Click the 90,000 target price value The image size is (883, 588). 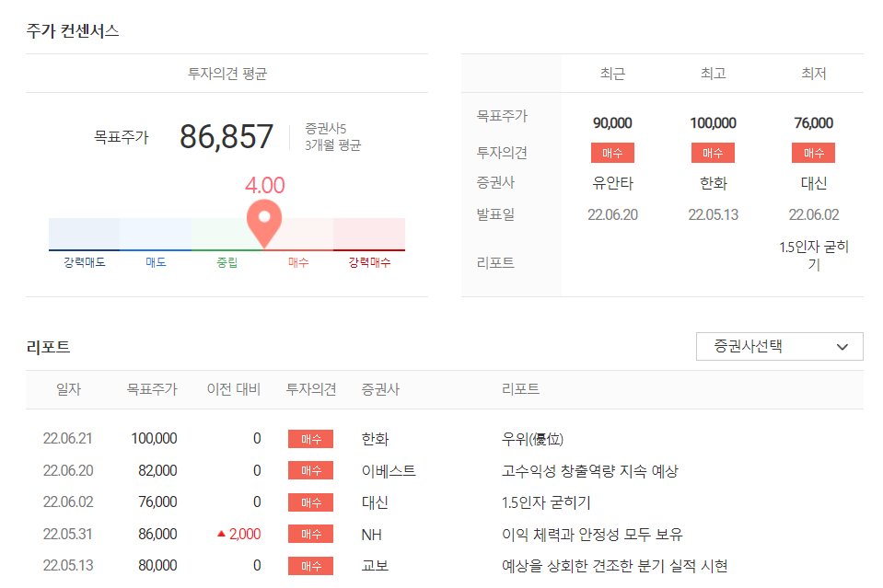click(x=612, y=122)
